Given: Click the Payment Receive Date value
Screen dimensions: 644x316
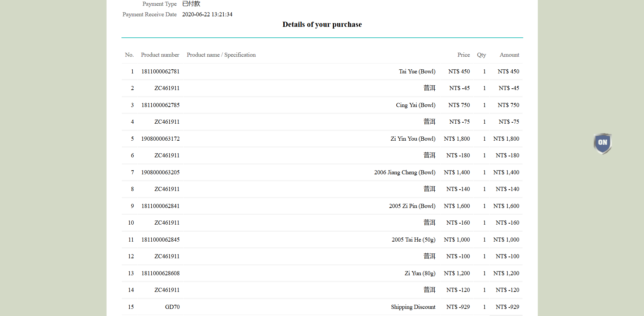Looking at the screenshot, I should 207,15.
